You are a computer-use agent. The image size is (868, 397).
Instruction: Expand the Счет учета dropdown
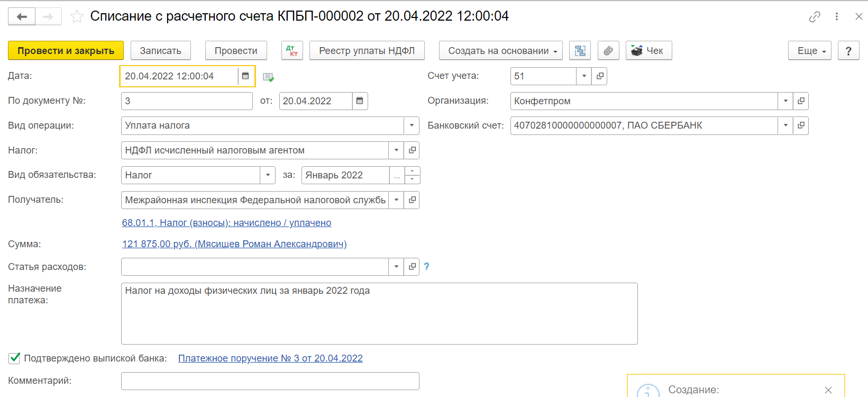pyautogui.click(x=584, y=76)
